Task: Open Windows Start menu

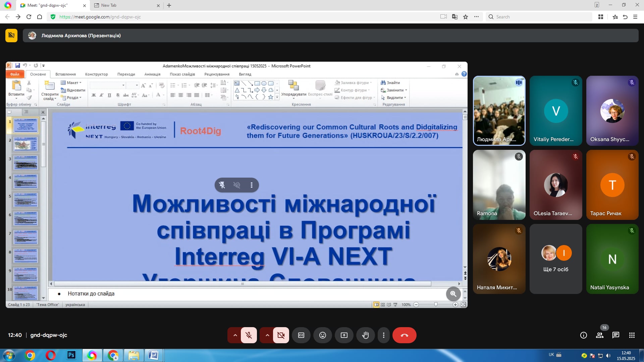Action: (x=9, y=355)
